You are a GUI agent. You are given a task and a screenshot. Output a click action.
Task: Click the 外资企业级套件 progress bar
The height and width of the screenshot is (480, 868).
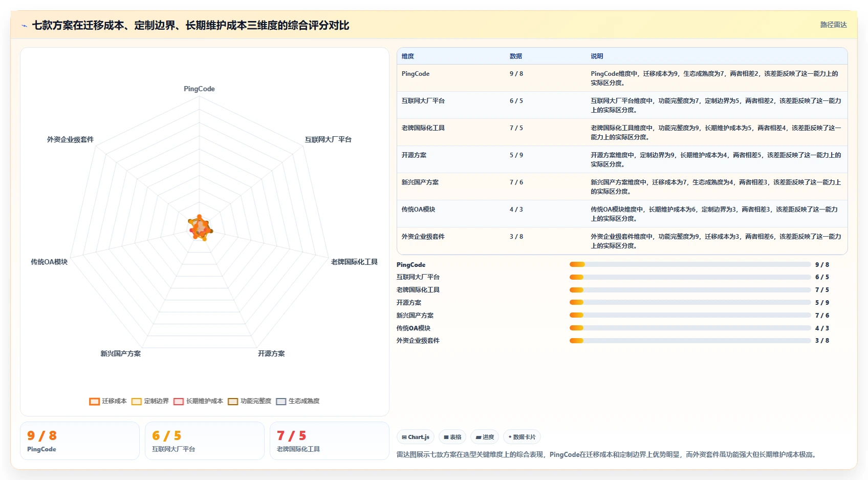pos(690,341)
